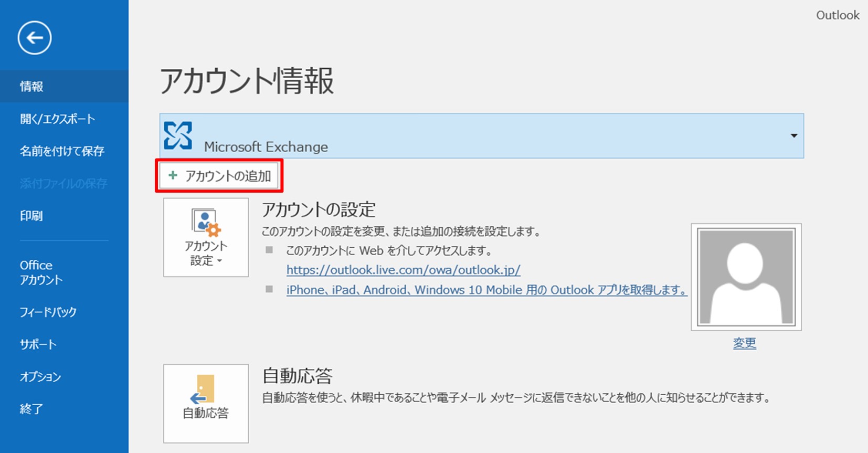This screenshot has height=453, width=868.
Task: Click the 添付ファイルの保存 greyed item
Action: pyautogui.click(x=63, y=183)
